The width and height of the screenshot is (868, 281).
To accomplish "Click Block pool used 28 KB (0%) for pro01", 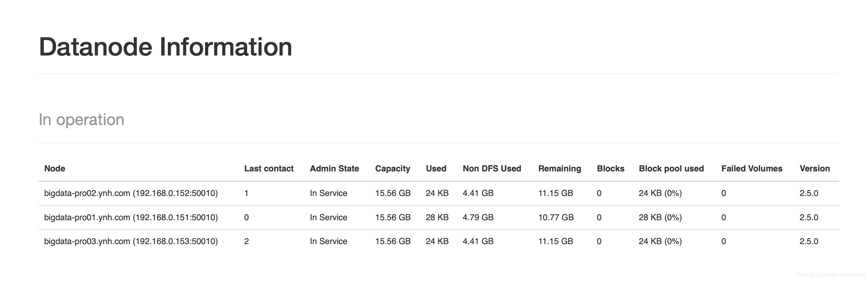I will (660, 217).
